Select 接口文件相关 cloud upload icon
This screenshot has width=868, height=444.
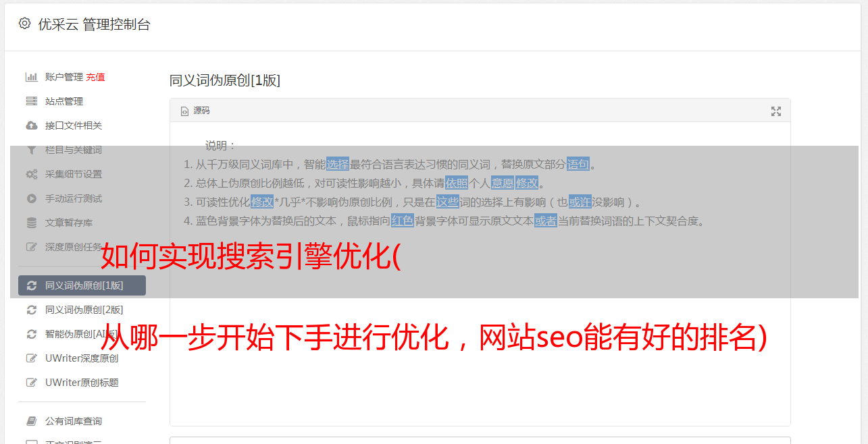pyautogui.click(x=31, y=126)
